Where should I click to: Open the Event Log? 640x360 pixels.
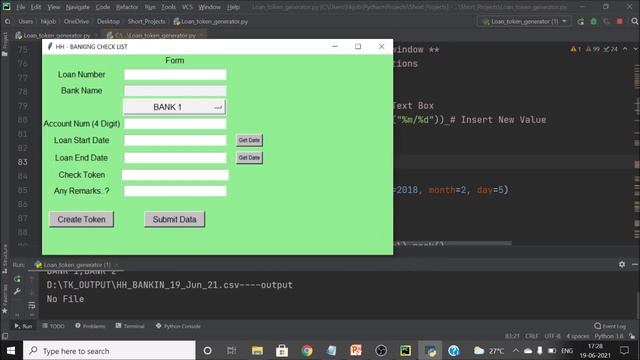pos(610,326)
